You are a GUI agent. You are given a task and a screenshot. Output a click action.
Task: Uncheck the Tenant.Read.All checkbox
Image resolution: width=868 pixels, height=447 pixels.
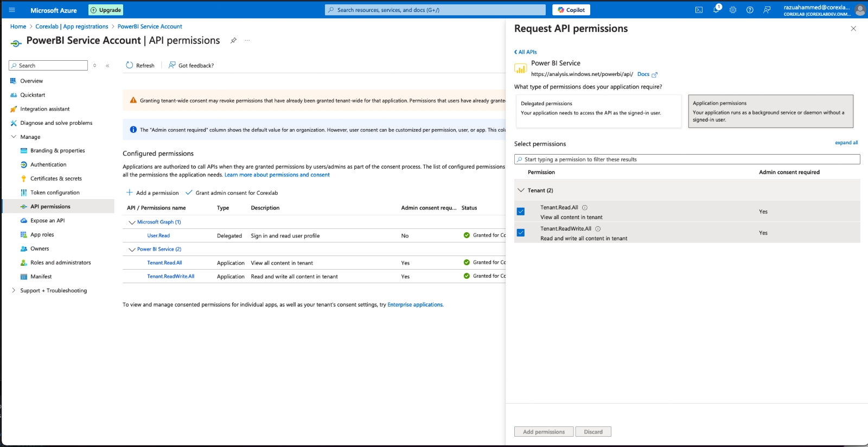click(x=521, y=212)
